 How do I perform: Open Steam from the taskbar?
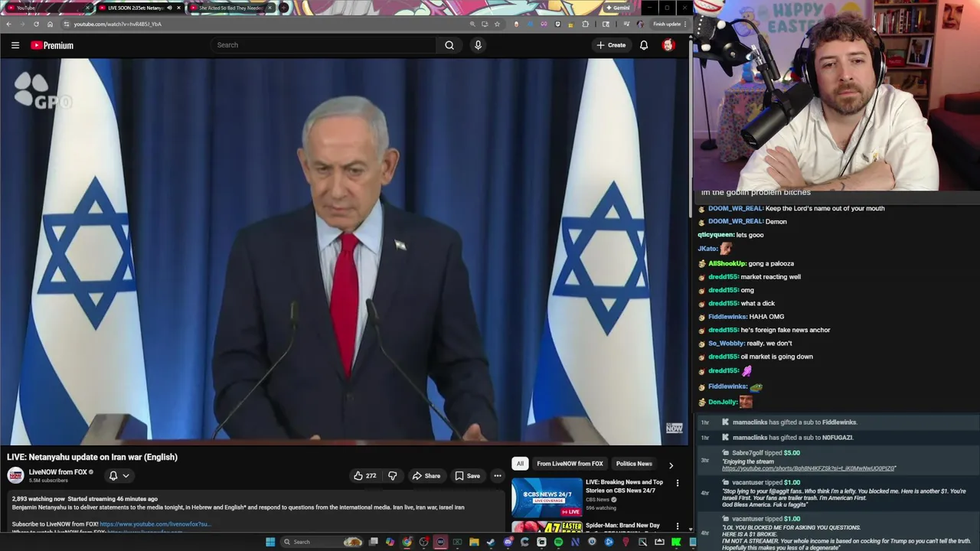(x=491, y=542)
